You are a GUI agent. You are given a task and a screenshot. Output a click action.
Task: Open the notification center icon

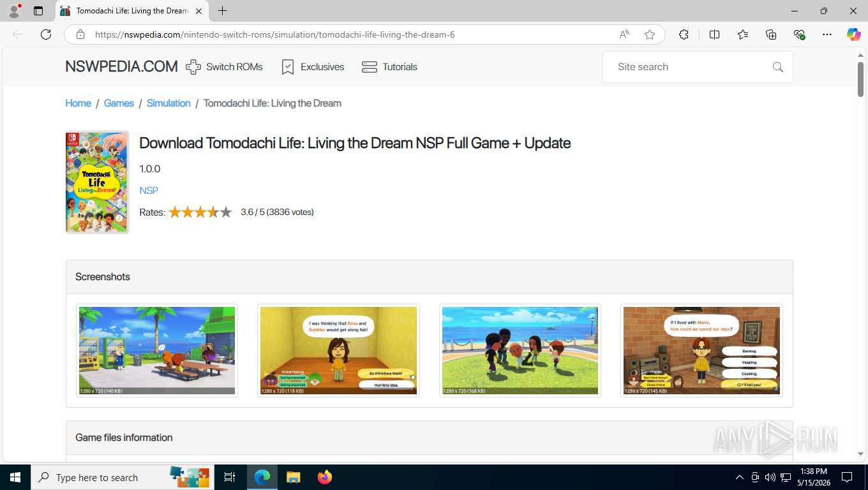(847, 477)
